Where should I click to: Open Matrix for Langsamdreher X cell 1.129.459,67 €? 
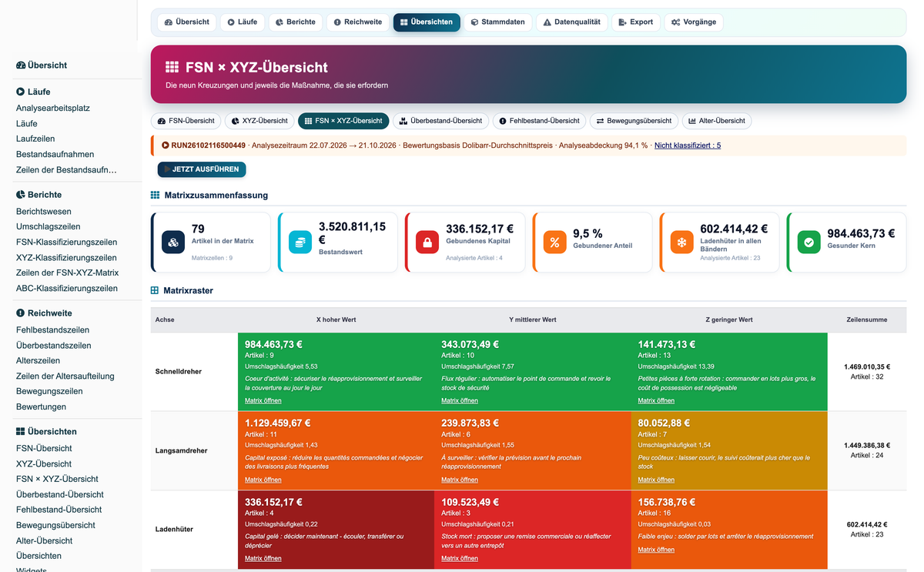pyautogui.click(x=263, y=480)
